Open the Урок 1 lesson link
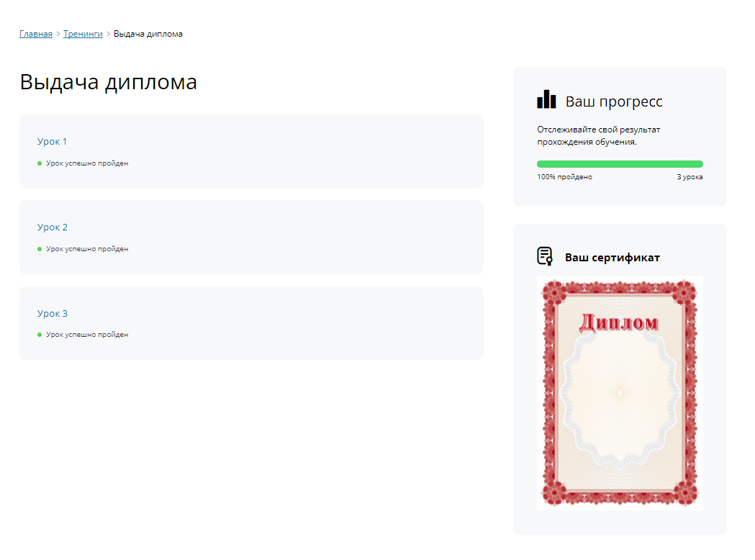 click(x=52, y=142)
